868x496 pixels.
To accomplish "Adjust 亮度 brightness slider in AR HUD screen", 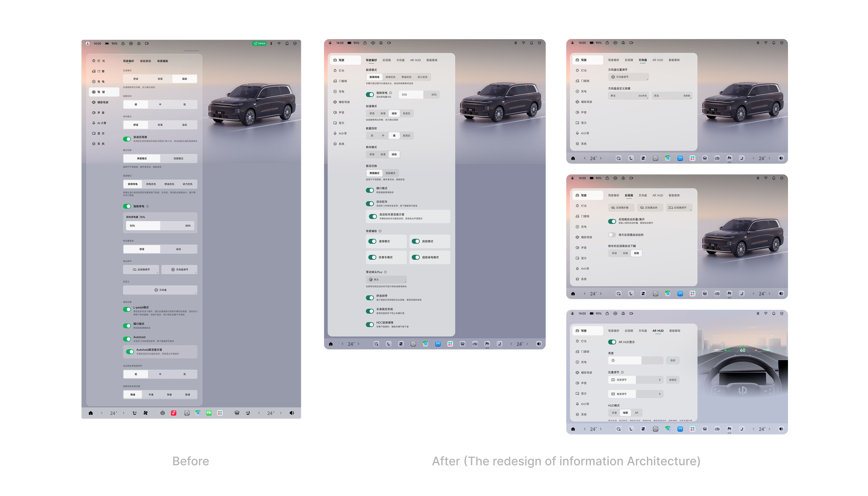I will point(636,360).
